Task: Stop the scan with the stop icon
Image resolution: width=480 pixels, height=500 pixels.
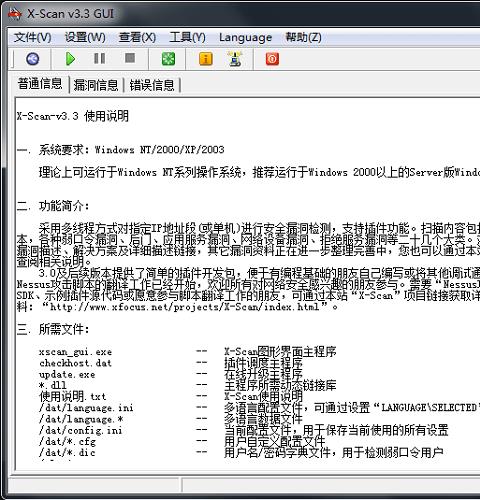Action: point(130,58)
